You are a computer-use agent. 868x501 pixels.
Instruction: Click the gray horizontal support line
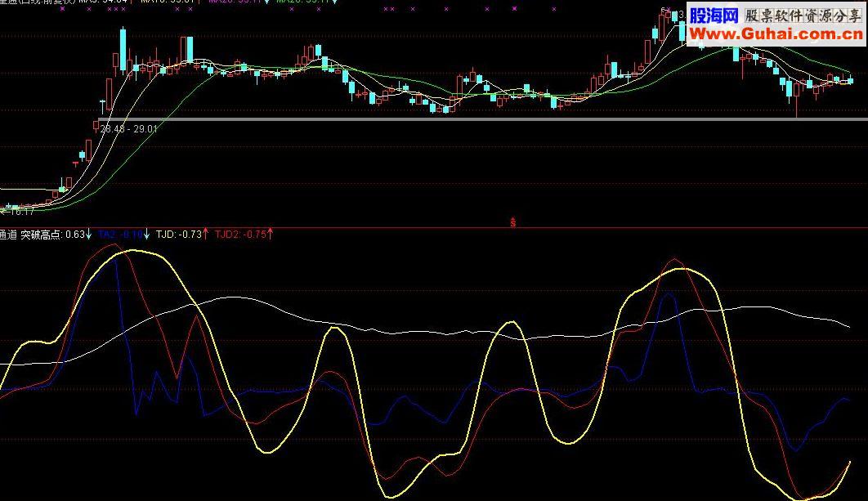pyautogui.click(x=482, y=119)
